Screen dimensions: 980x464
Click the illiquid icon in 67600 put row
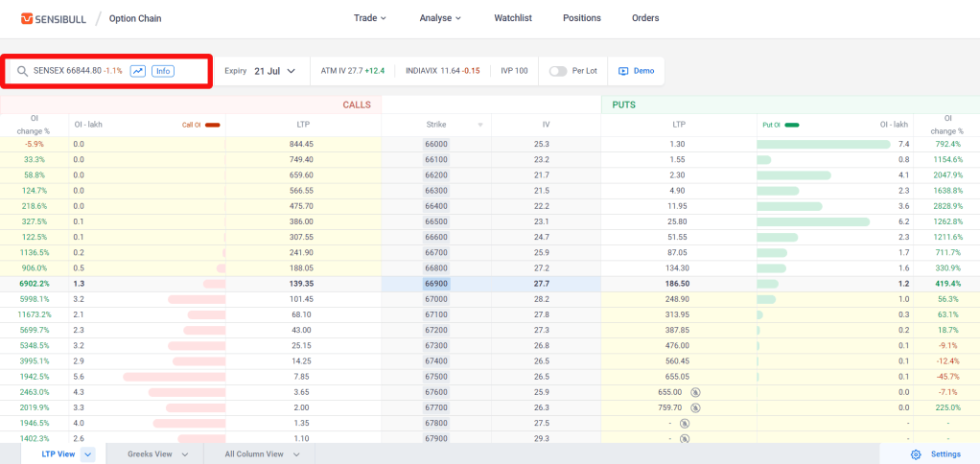pos(695,392)
